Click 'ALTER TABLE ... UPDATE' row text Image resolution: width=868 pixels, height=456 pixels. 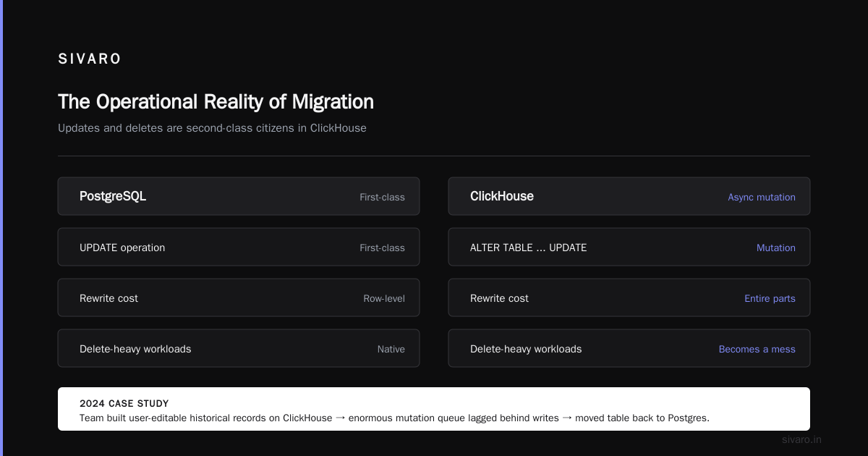coord(528,248)
